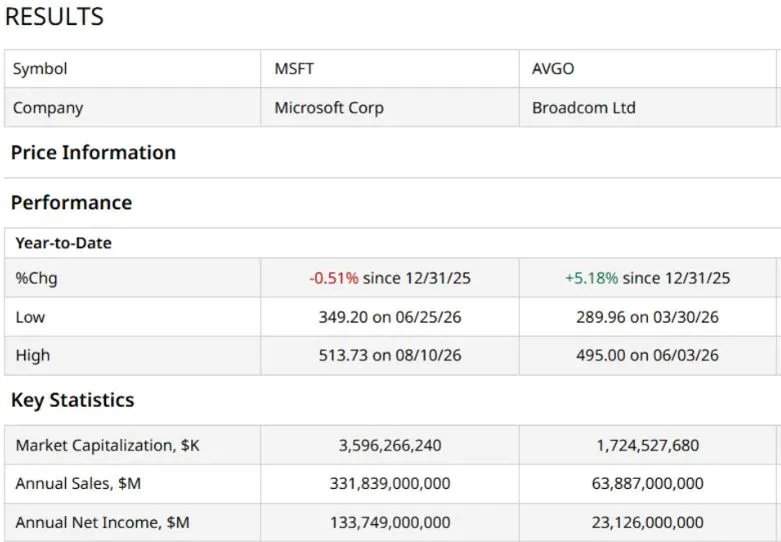
Task: Select the Market Capitalization, $K label
Action: point(107,445)
